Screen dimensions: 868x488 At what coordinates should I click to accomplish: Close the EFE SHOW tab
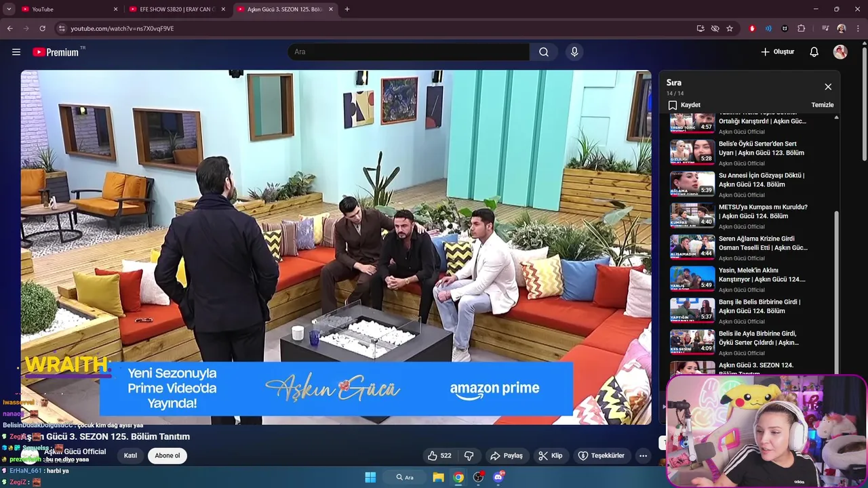pyautogui.click(x=223, y=9)
